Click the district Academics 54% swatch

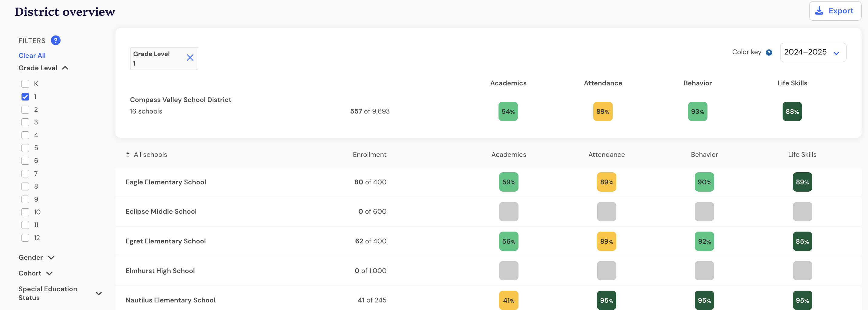(508, 111)
